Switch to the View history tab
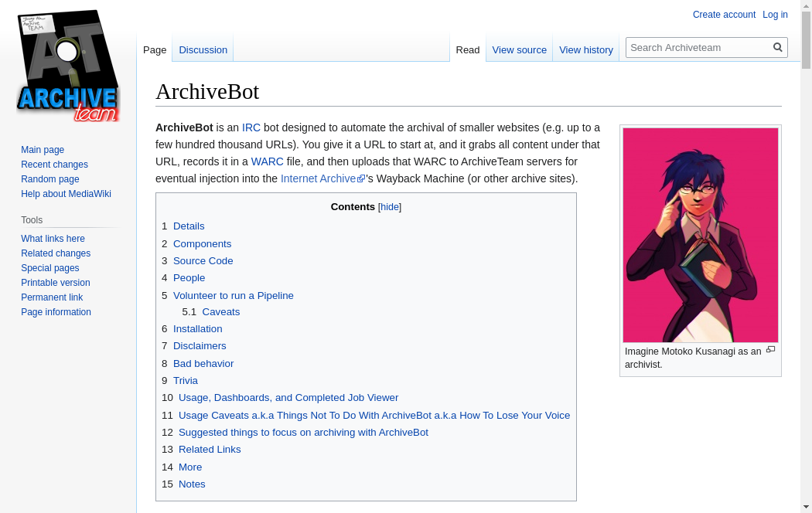812x513 pixels. coord(585,49)
